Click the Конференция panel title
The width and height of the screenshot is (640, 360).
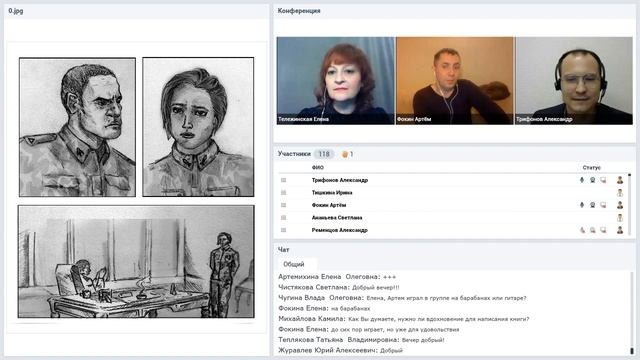(x=299, y=11)
